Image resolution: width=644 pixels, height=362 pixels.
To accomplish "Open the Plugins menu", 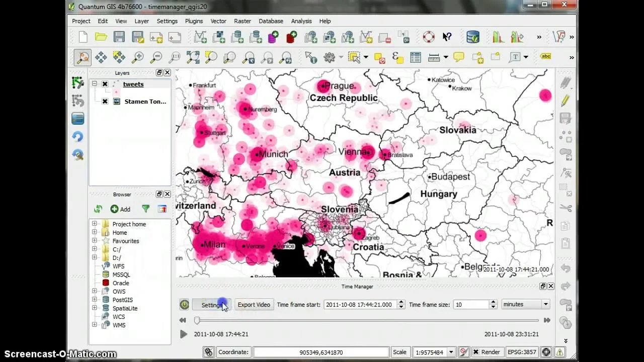I will click(x=194, y=21).
